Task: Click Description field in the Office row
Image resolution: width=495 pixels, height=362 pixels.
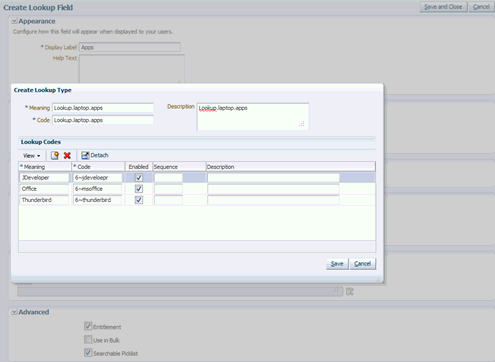Action: tap(273, 189)
